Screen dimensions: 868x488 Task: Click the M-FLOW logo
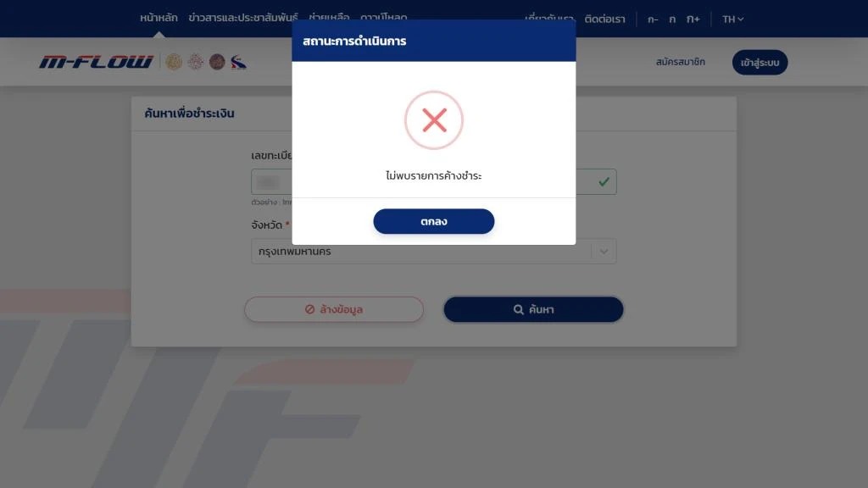point(96,62)
